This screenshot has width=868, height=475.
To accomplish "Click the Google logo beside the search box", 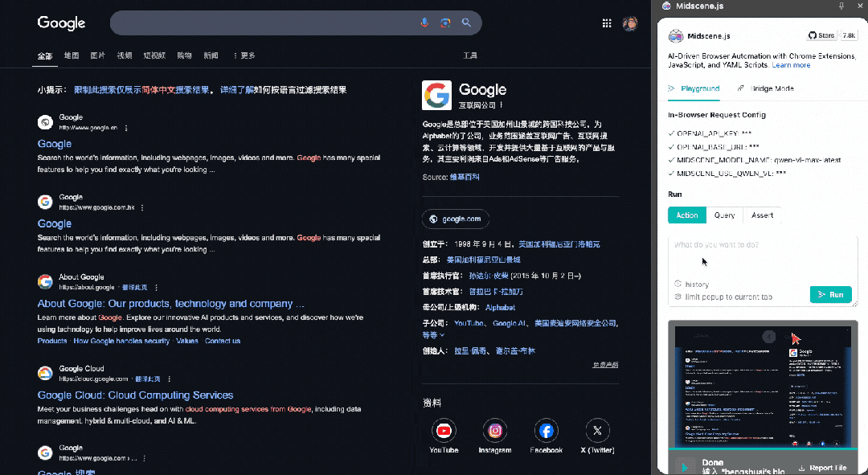I will click(61, 23).
